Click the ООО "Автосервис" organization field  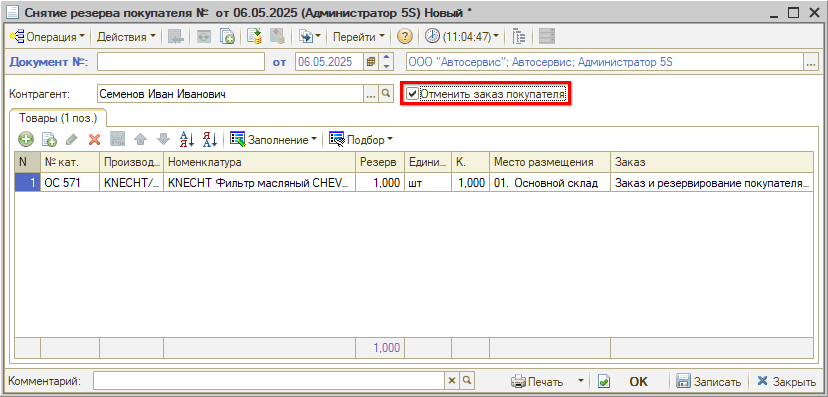click(x=605, y=62)
